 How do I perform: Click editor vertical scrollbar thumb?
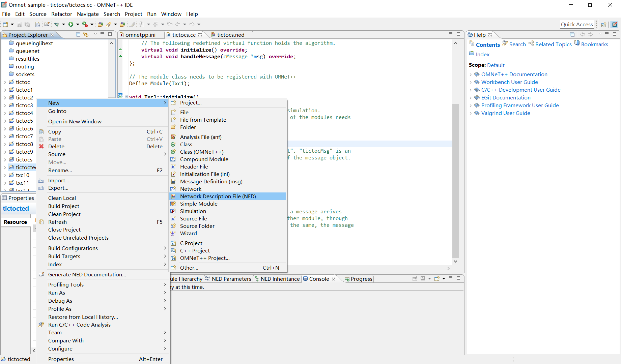(455, 180)
